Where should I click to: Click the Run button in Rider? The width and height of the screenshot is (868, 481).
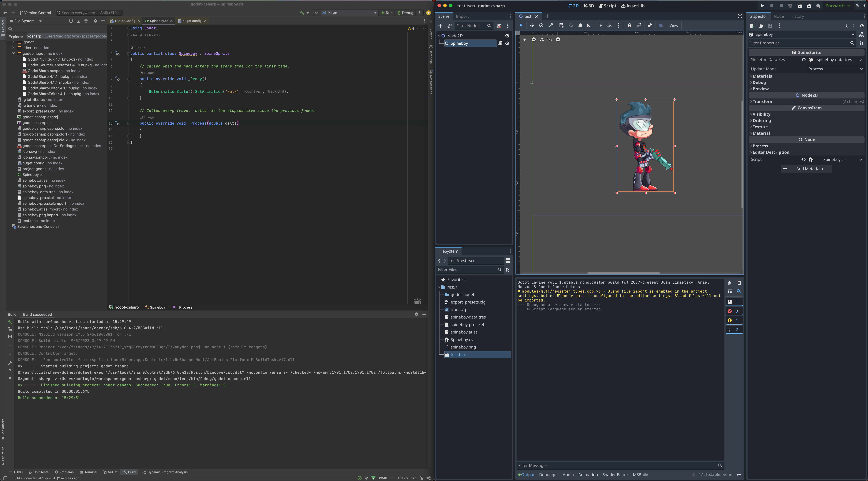[x=387, y=13]
